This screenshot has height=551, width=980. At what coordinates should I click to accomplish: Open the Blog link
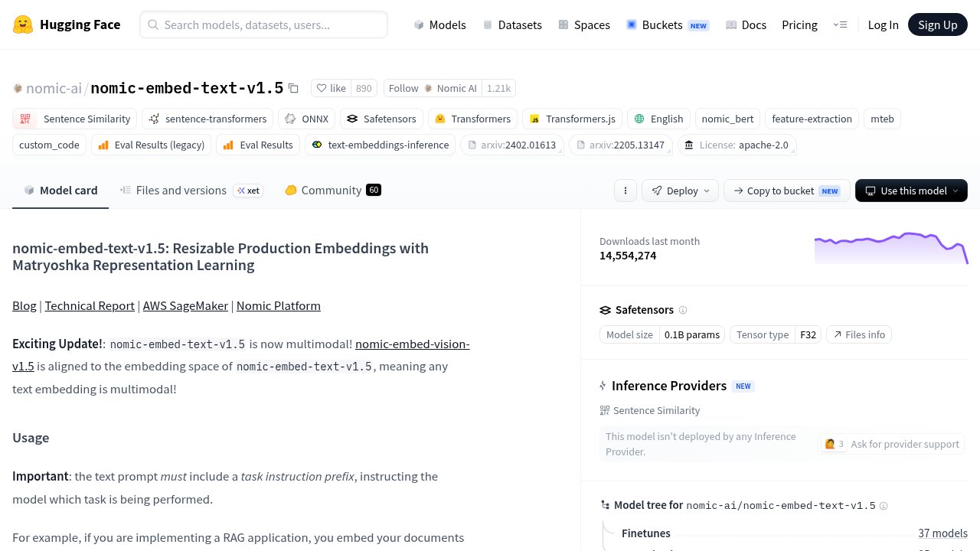pos(24,306)
